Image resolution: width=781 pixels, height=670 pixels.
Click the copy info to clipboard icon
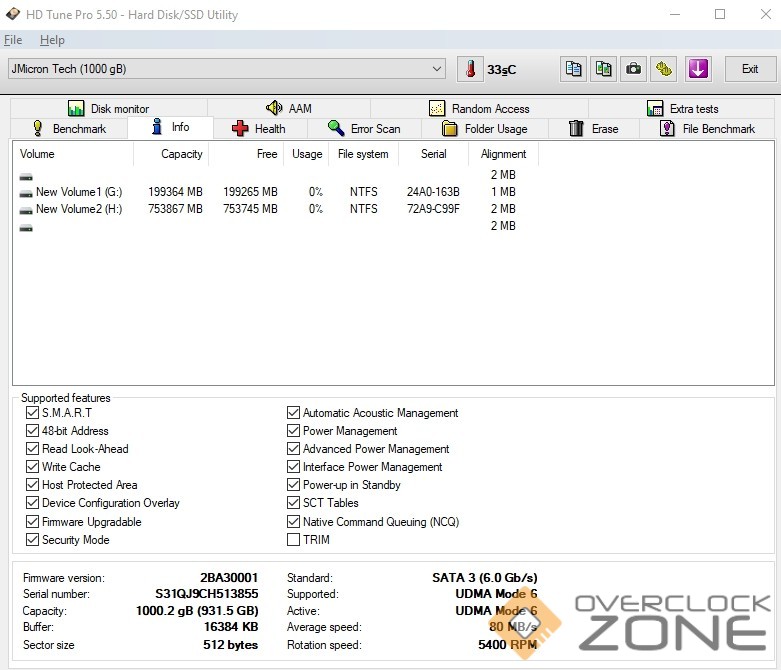pos(573,69)
